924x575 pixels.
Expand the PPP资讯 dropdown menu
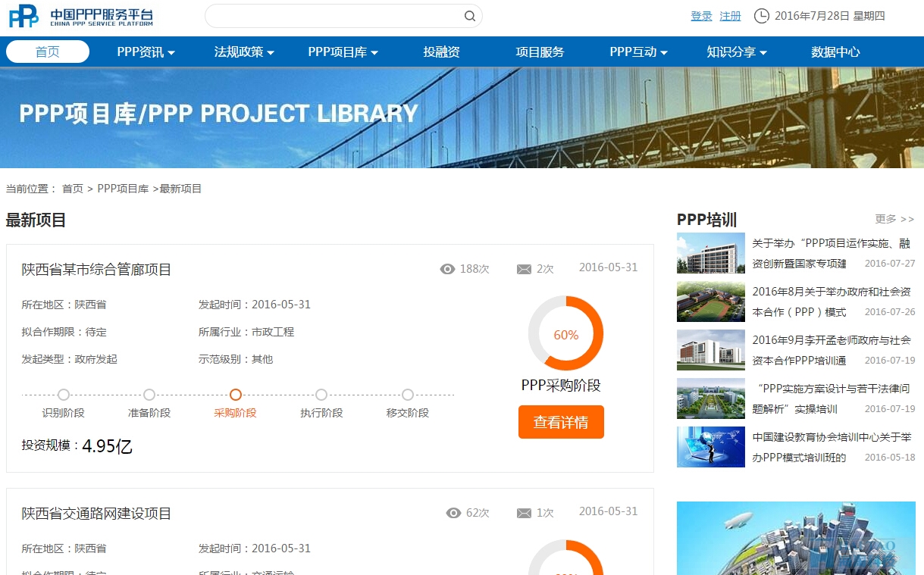(x=146, y=52)
